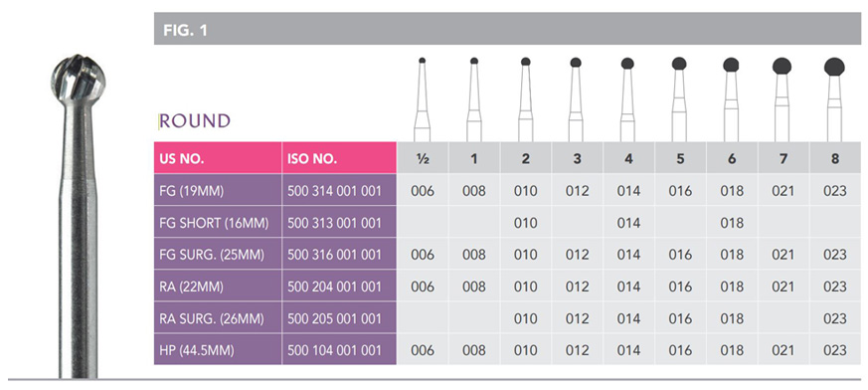
Task: Select the US NO. column header
Action: (218, 158)
